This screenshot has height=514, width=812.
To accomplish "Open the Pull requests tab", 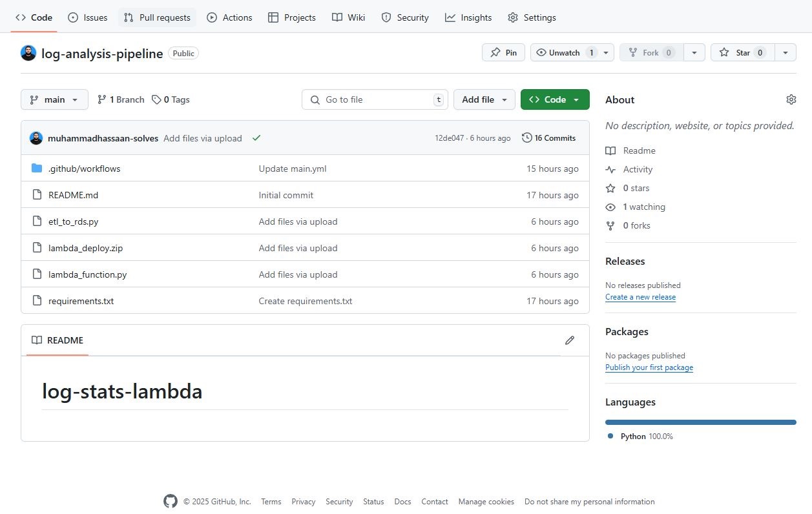I will (x=157, y=17).
